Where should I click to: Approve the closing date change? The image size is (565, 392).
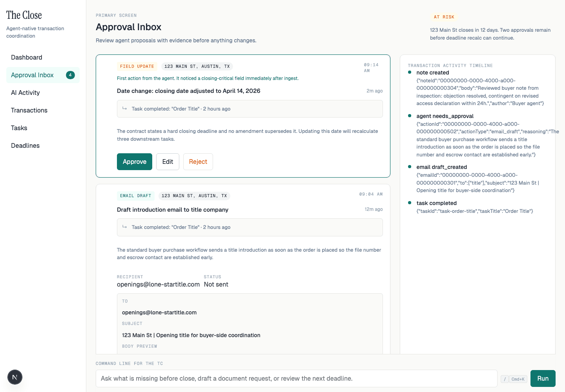134,162
